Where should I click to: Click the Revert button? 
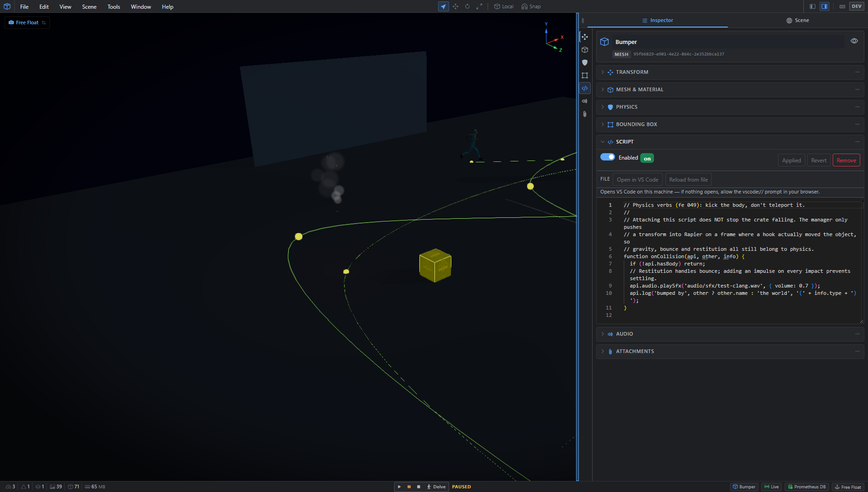(x=819, y=160)
